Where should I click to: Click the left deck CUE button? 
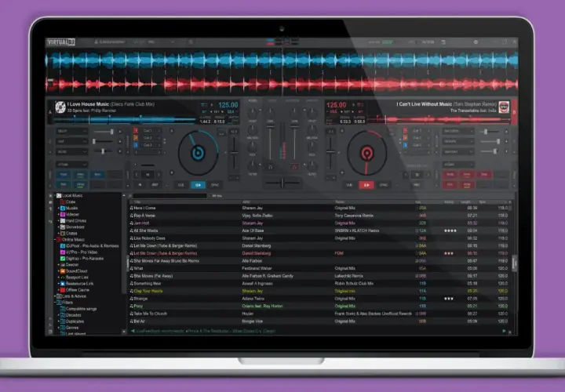click(181, 185)
